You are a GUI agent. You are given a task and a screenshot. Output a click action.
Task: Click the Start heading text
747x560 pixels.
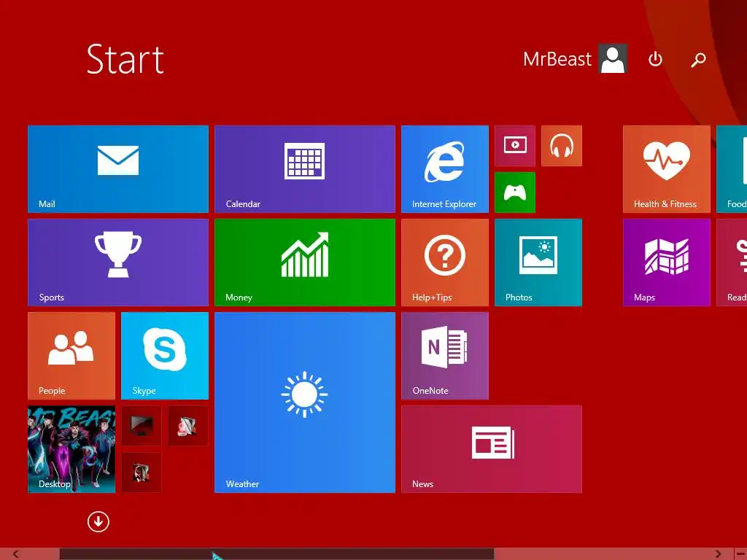(125, 60)
